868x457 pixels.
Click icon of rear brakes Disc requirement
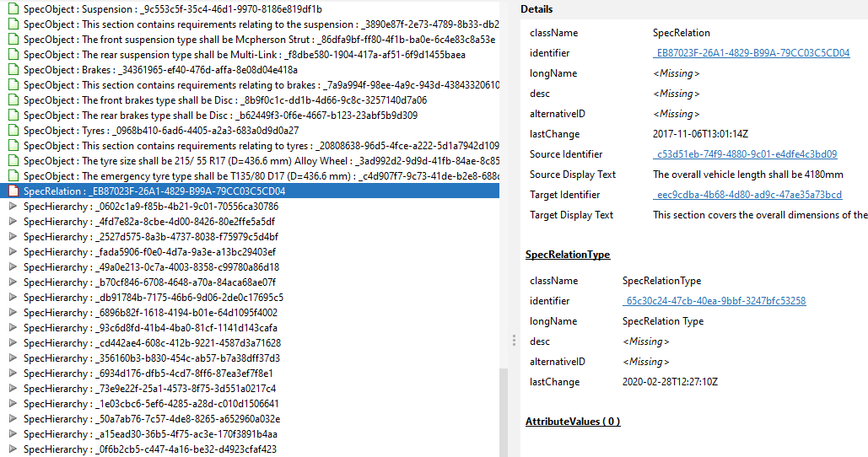point(13,116)
